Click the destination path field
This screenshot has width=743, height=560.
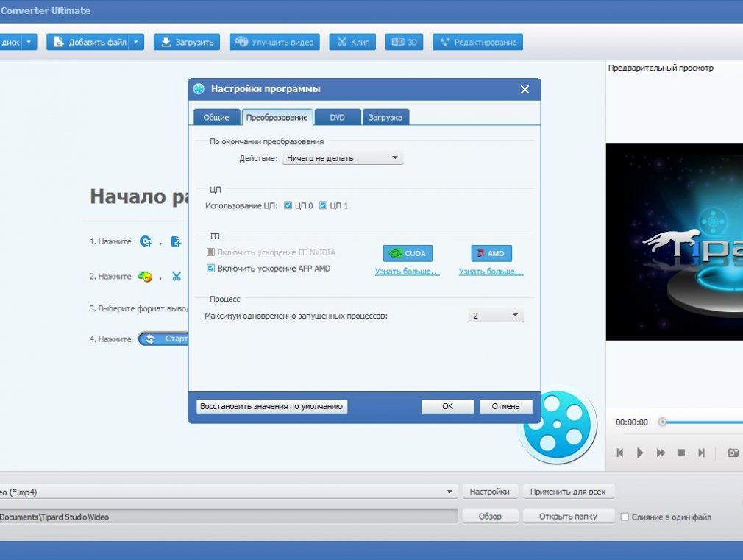[x=228, y=517]
